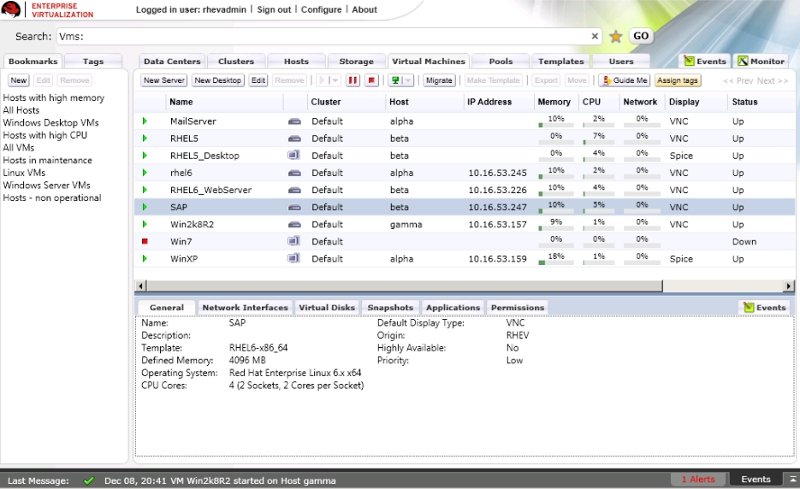Open the Snapshots detail tab
Viewport: 800px width, 489px height.
(390, 307)
